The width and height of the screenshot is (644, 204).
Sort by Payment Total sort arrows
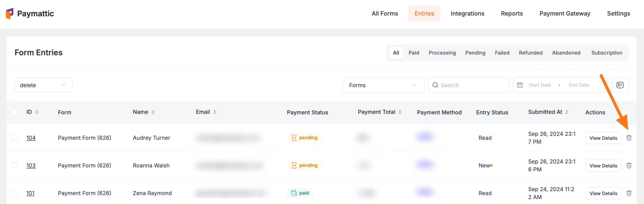click(400, 112)
